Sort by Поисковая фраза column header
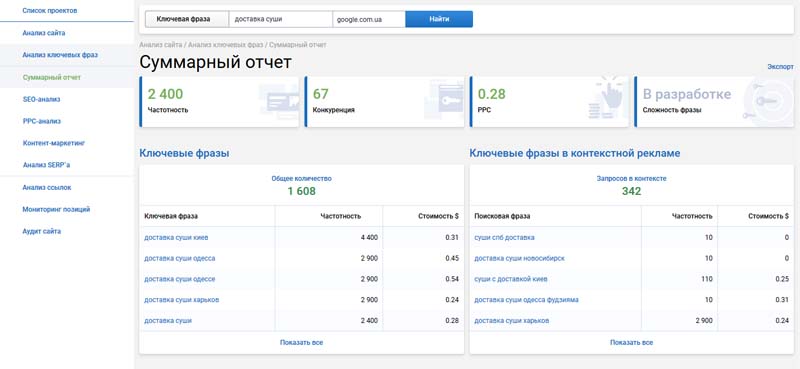 503,216
